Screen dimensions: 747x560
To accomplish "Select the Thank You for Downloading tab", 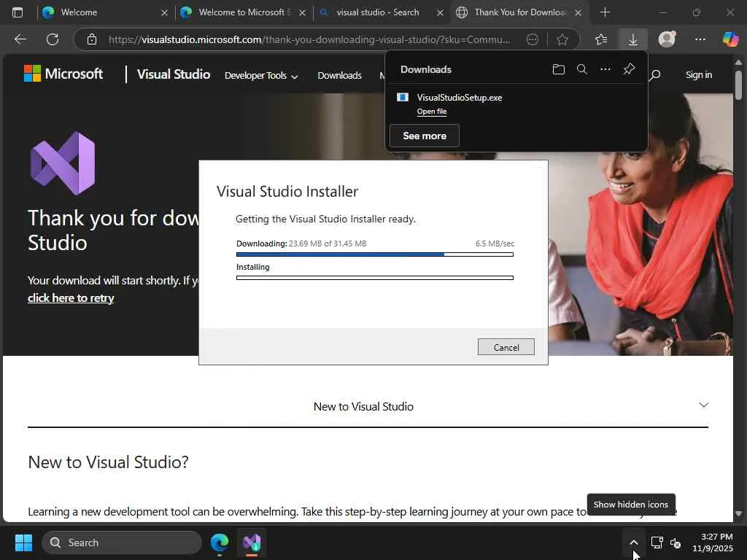I will coord(519,12).
